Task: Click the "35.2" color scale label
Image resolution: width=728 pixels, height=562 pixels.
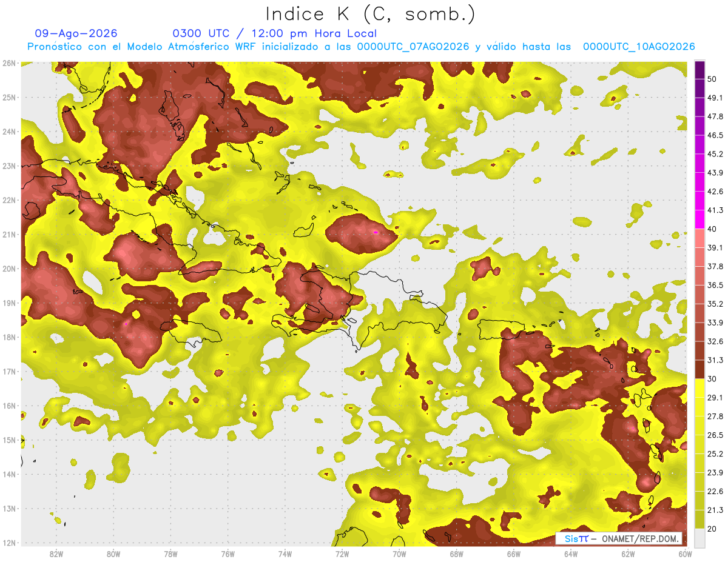Action: pos(715,304)
